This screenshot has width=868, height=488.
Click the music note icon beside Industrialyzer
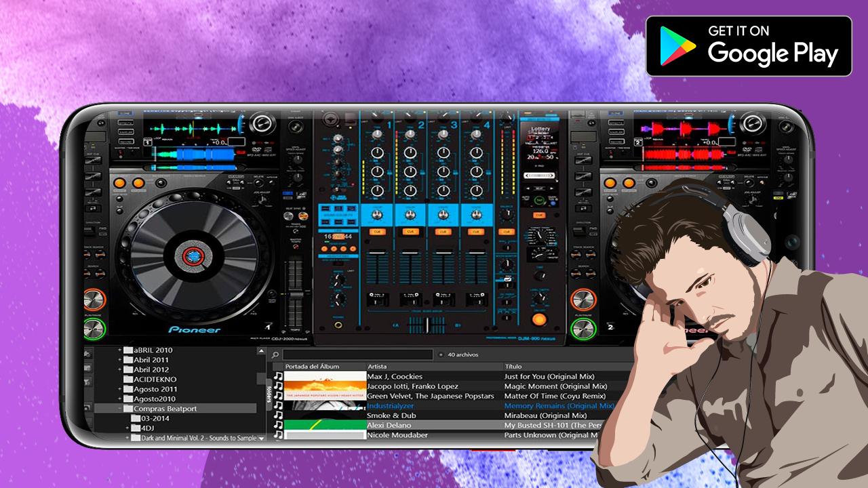click(x=278, y=406)
